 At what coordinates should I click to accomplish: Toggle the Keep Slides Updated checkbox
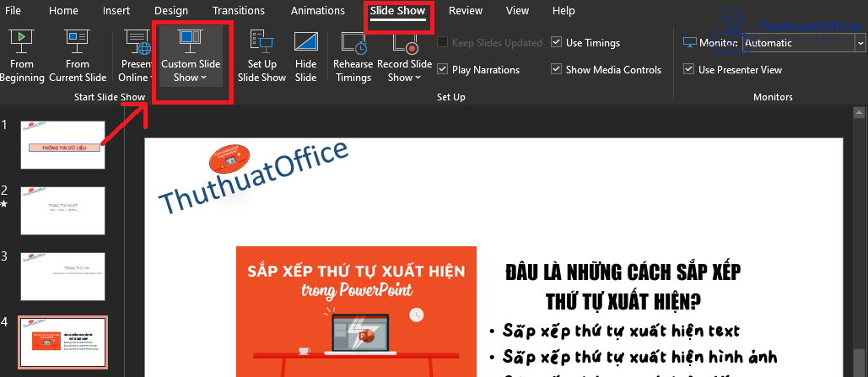(x=442, y=43)
